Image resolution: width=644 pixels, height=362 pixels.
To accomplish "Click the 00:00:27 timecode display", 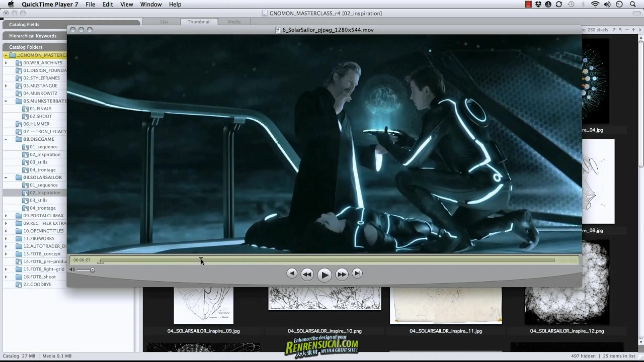I will pyautogui.click(x=82, y=260).
